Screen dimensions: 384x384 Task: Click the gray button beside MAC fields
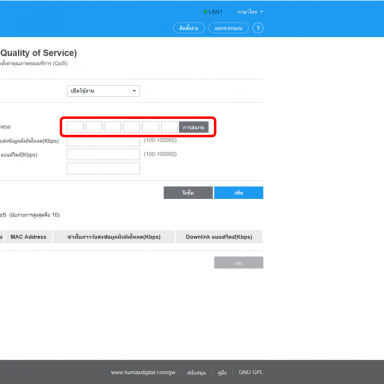194,127
